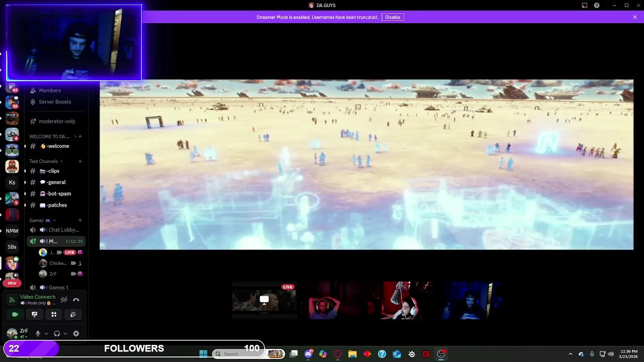Create a channel under Text Channels
The height and width of the screenshot is (362, 644).
80,161
